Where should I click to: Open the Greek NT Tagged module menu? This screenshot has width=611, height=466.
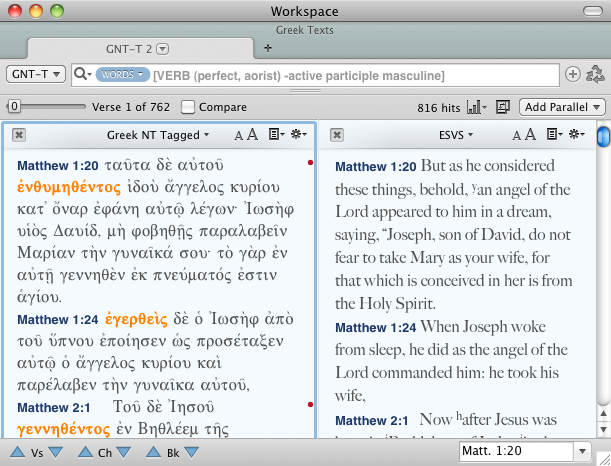[158, 135]
